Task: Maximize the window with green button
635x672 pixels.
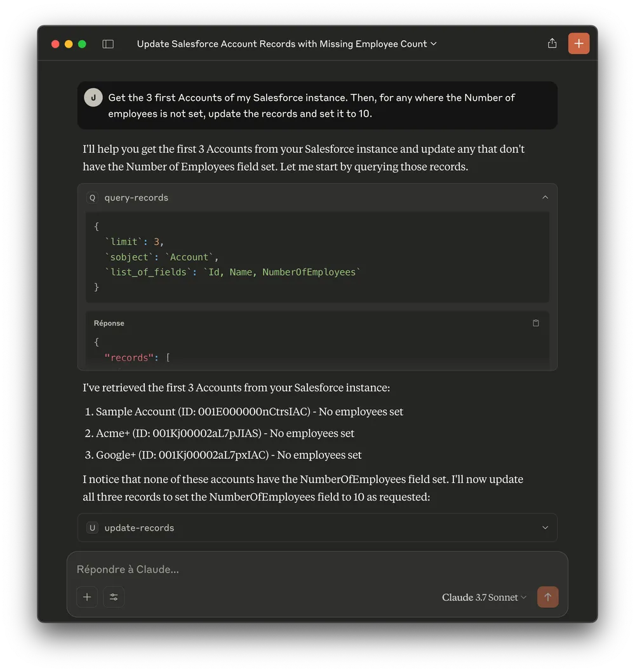Action: click(82, 44)
